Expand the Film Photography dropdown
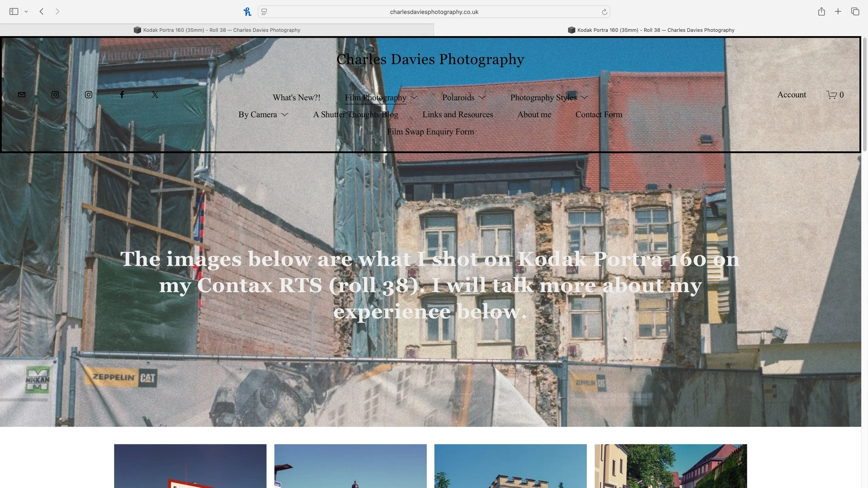 point(414,98)
